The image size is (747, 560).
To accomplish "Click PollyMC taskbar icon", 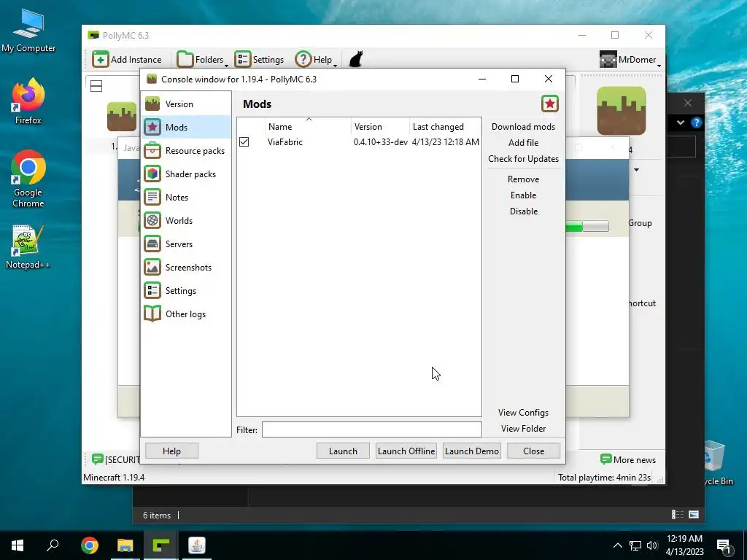I will [161, 545].
